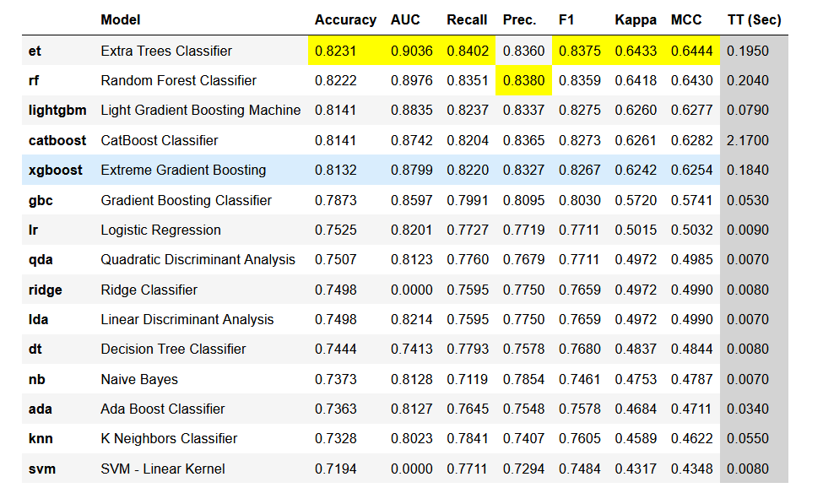
Task: Click the Kappa column header
Action: pyautogui.click(x=636, y=19)
